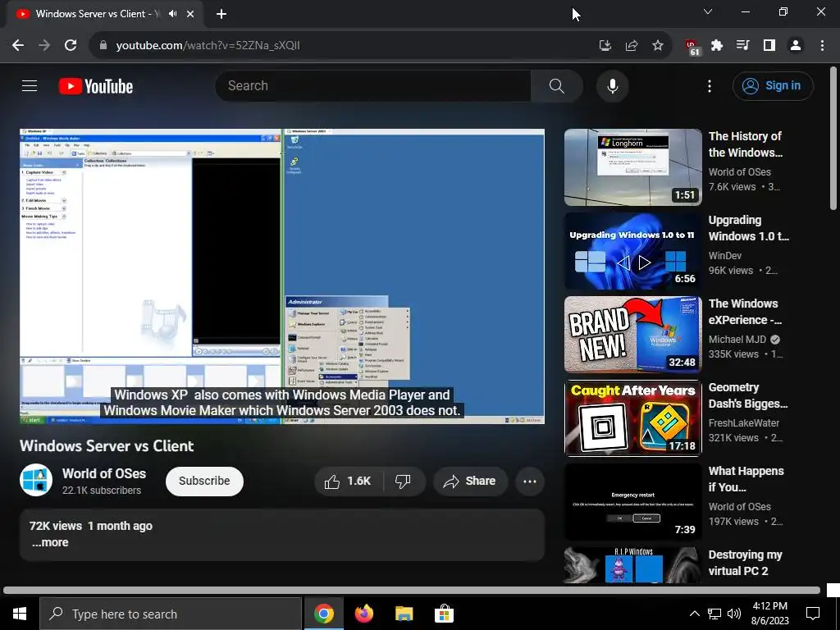Bookmark this page with star icon
The image size is (840, 630).
pos(658,46)
